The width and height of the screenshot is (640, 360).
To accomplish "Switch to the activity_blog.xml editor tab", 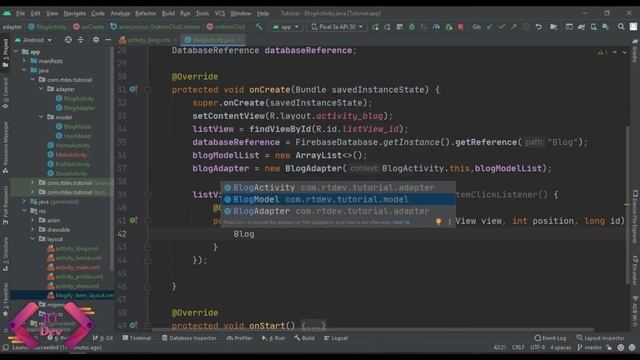I will pyautogui.click(x=149, y=40).
